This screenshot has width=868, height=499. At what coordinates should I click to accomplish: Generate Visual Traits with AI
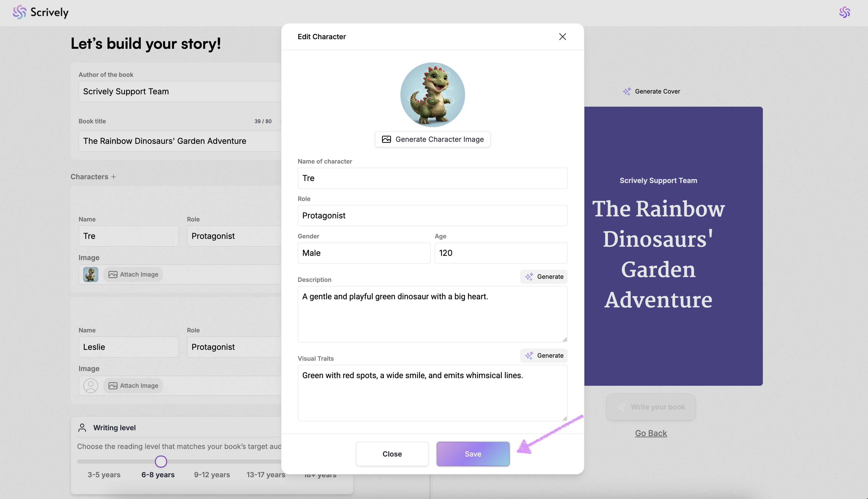pyautogui.click(x=544, y=355)
